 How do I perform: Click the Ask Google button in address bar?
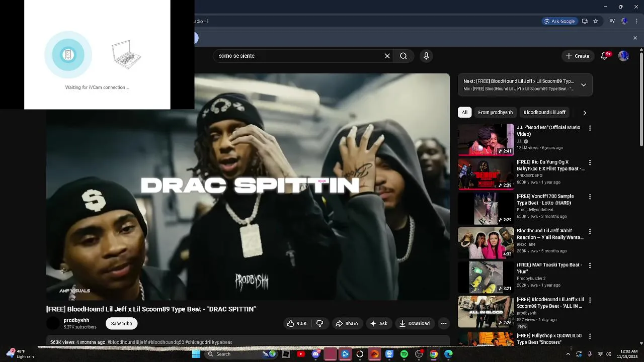point(559,21)
